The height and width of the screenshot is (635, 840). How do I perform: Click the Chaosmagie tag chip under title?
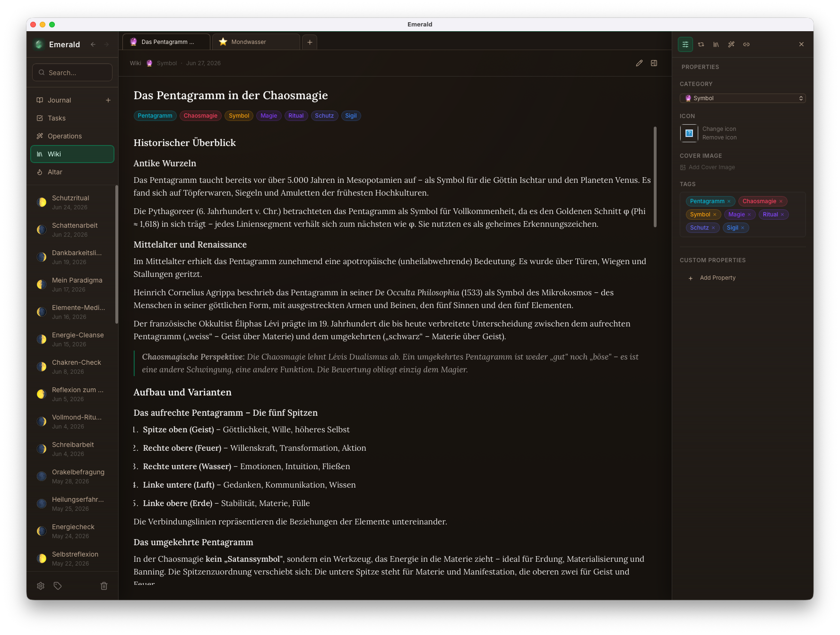[200, 116]
